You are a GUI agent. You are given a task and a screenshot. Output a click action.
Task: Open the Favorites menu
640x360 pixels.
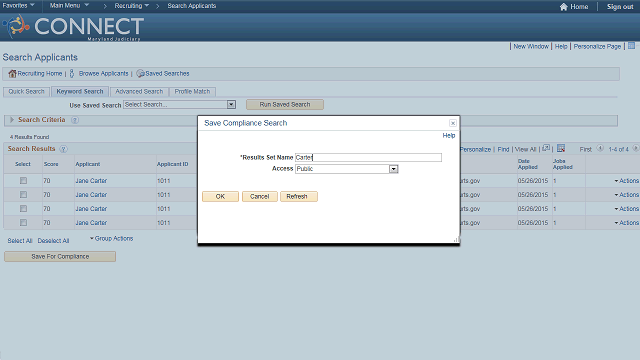pyautogui.click(x=18, y=5)
